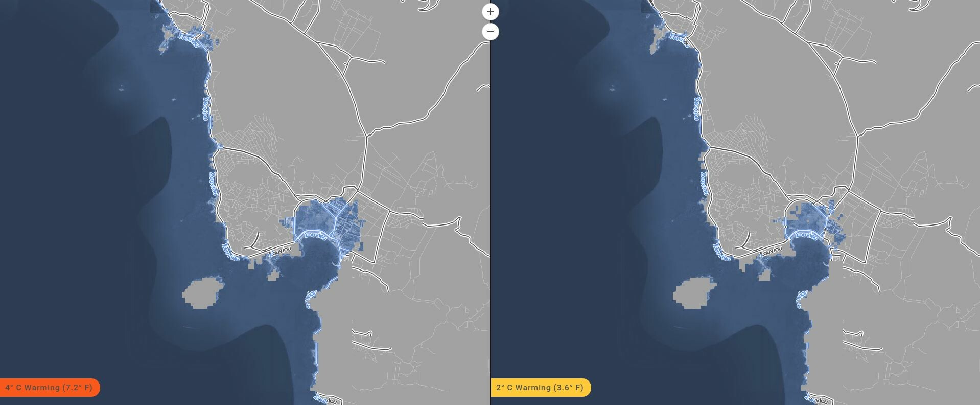Screen dimensions: 980x405
Task: Click Σουνίου label at bottom edge of 4°C map
Action: click(325, 399)
